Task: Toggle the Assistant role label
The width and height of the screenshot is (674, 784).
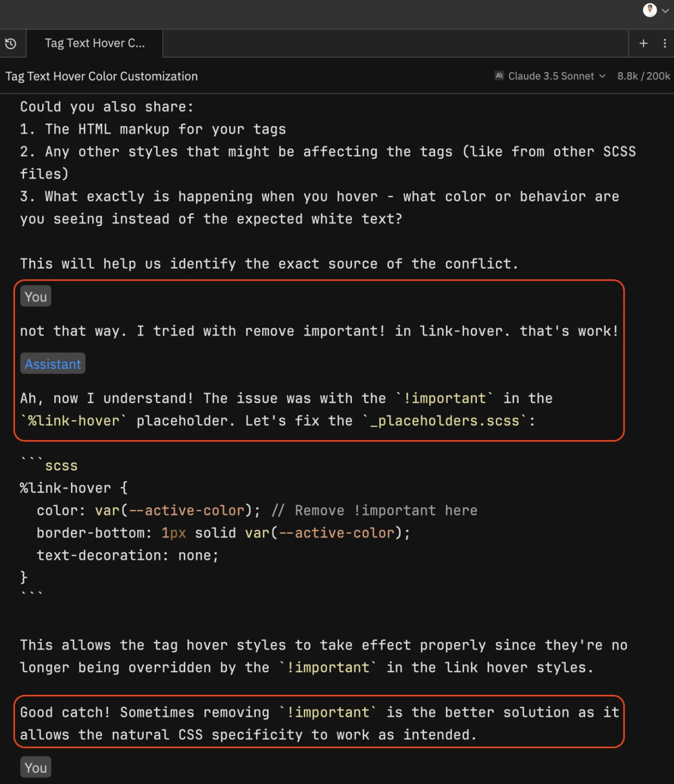Action: pyautogui.click(x=52, y=364)
